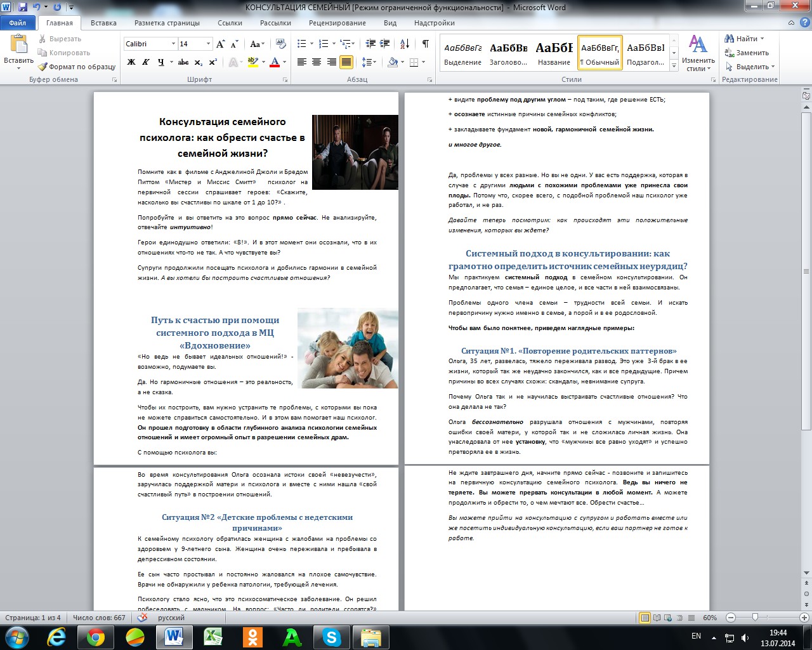Open the change case (Aa) dropdown
Image resolution: width=812 pixels, height=650 pixels.
click(257, 44)
